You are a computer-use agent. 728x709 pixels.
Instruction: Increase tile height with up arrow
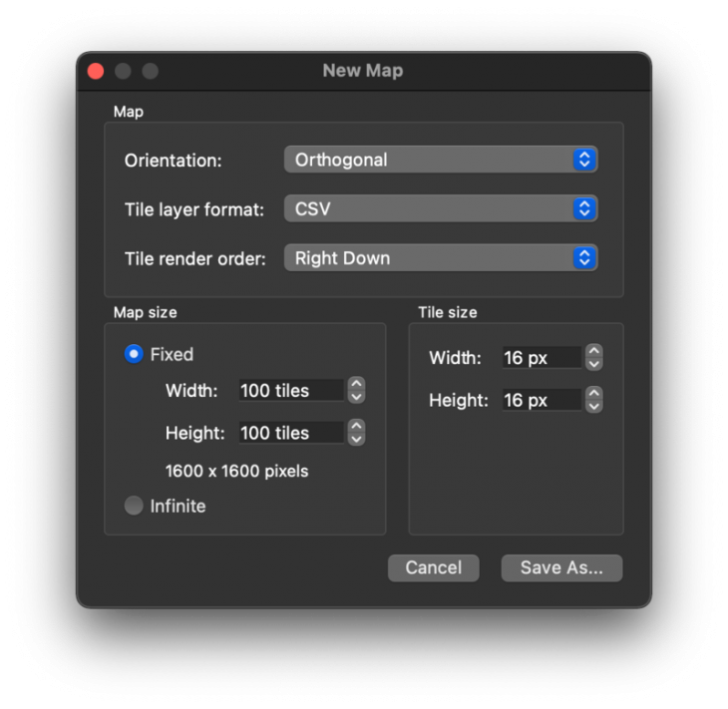click(594, 393)
